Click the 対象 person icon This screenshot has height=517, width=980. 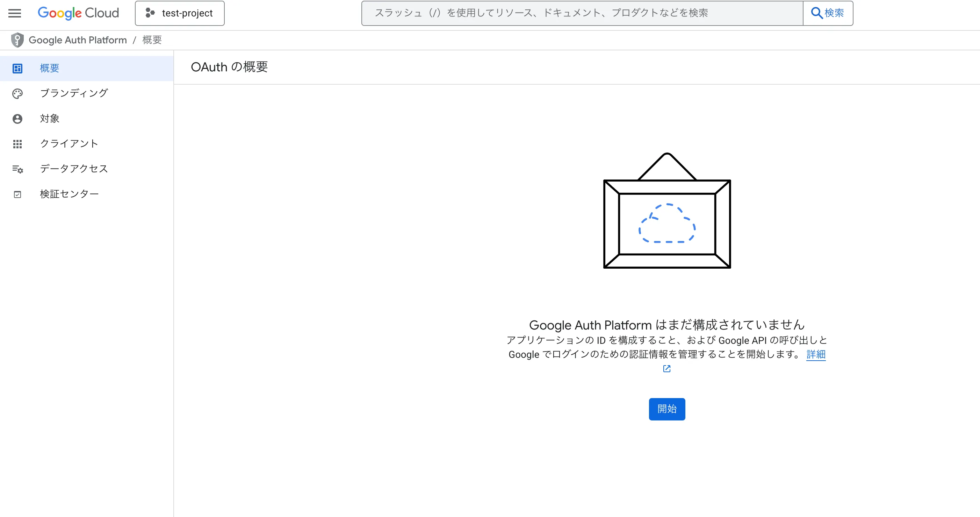17,119
